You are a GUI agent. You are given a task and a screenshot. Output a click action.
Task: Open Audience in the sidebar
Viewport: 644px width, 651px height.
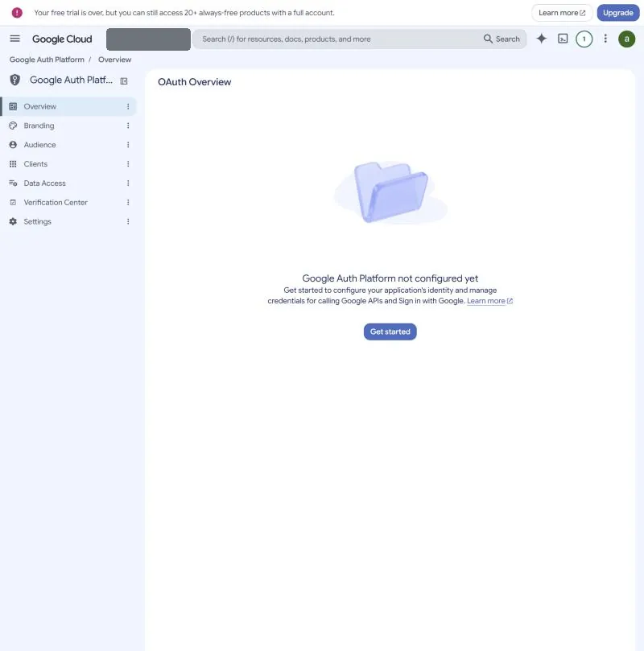[x=68, y=145]
